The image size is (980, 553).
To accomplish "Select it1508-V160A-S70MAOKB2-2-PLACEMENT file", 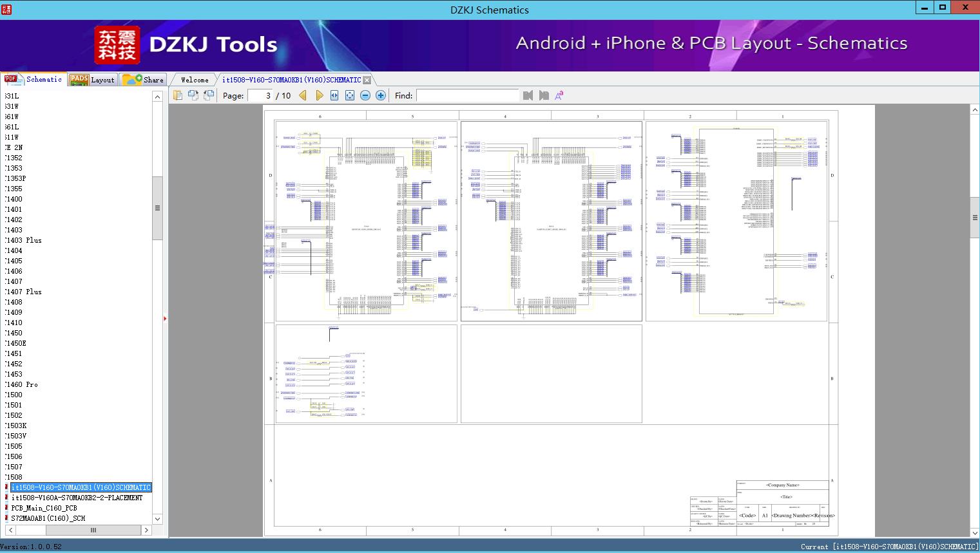I will pyautogui.click(x=77, y=498).
